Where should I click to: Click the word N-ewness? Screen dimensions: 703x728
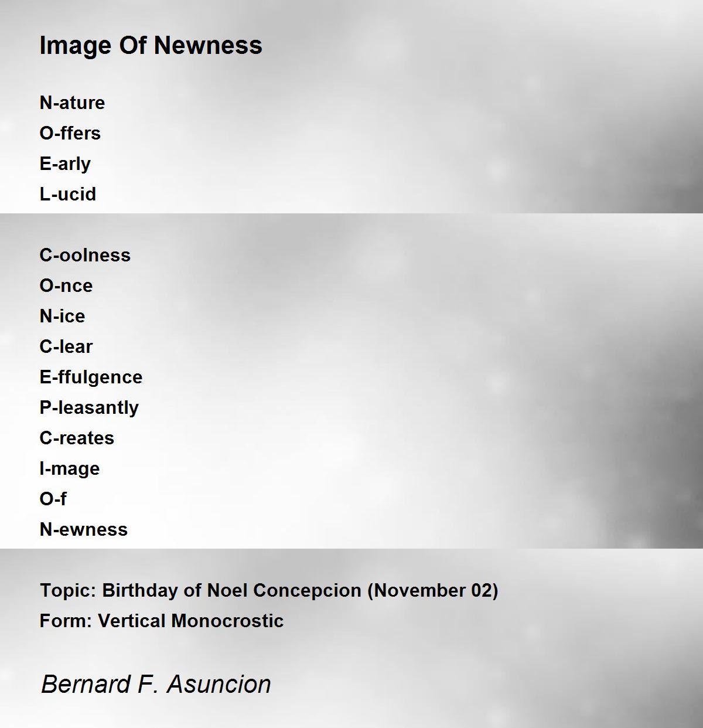pos(83,529)
